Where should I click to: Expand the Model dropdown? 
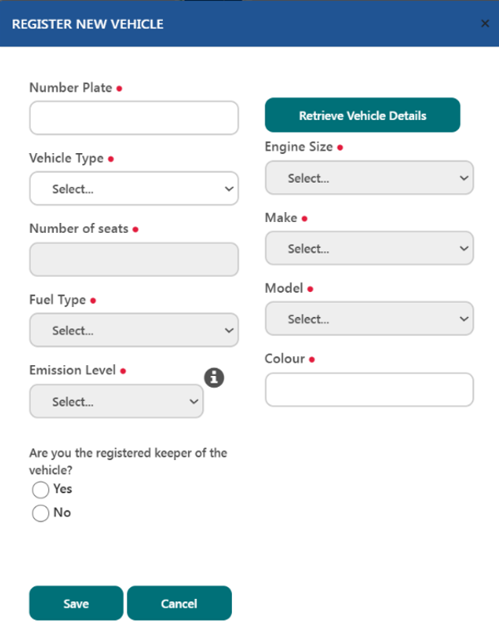369,319
